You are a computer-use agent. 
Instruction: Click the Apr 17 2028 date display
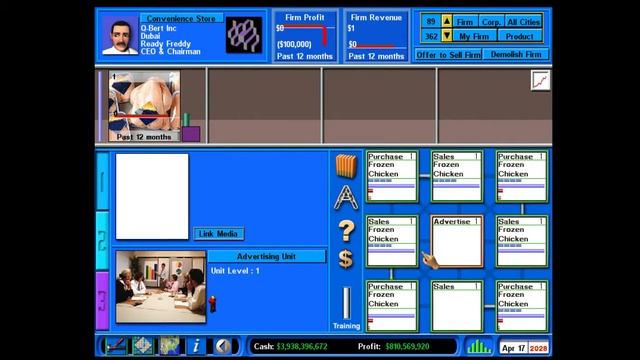coord(524,348)
